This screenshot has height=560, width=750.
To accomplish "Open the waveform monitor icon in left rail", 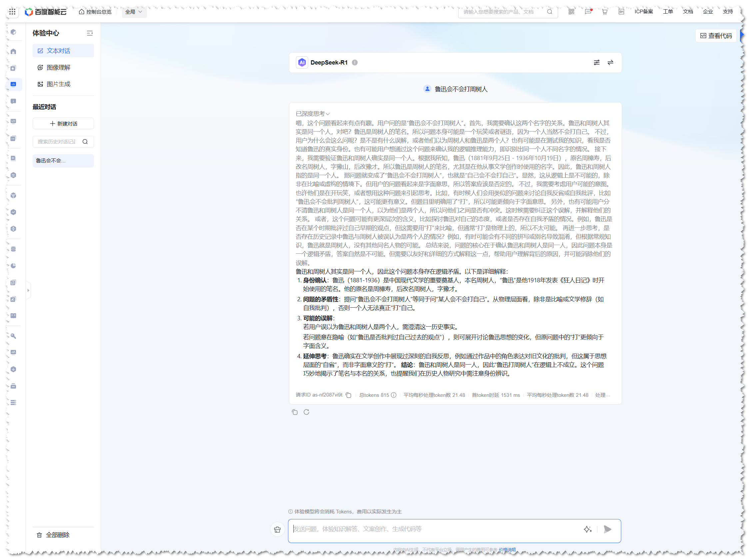I will [13, 352].
